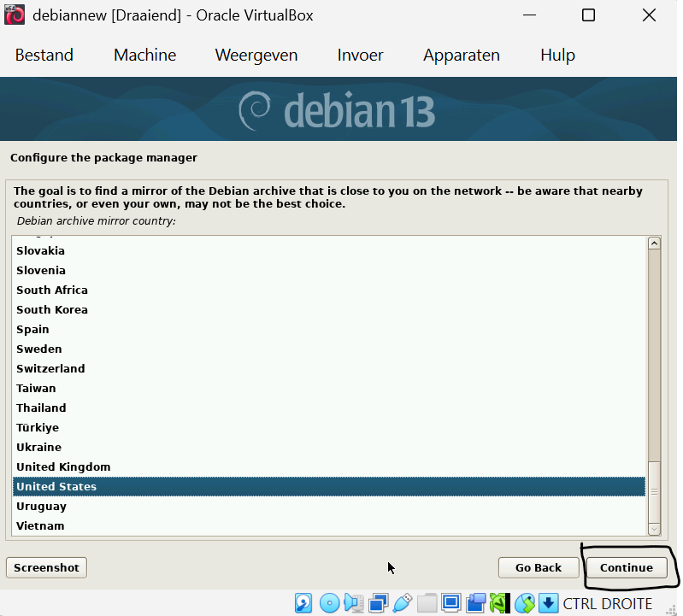Image resolution: width=683 pixels, height=616 pixels.
Task: Click the network adapters status icon
Action: 378,603
